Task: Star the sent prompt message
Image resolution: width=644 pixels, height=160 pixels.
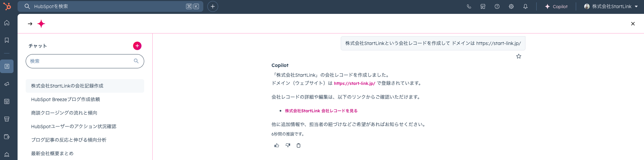Action: [519, 56]
